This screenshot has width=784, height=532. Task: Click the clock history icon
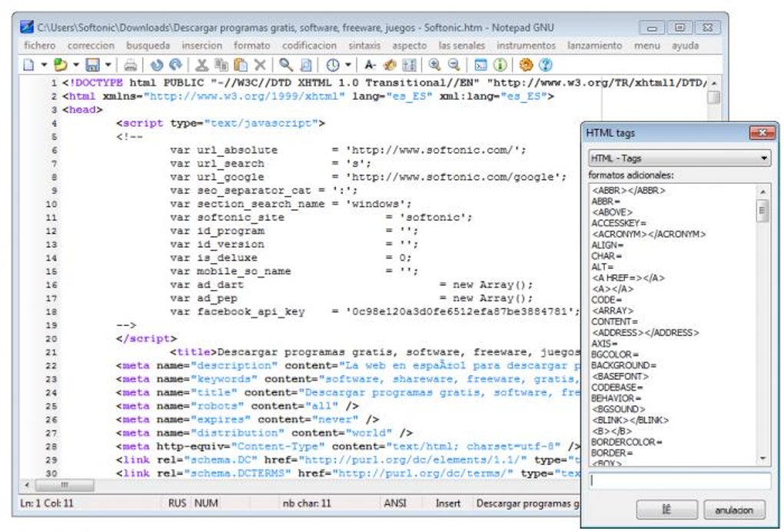(x=333, y=65)
